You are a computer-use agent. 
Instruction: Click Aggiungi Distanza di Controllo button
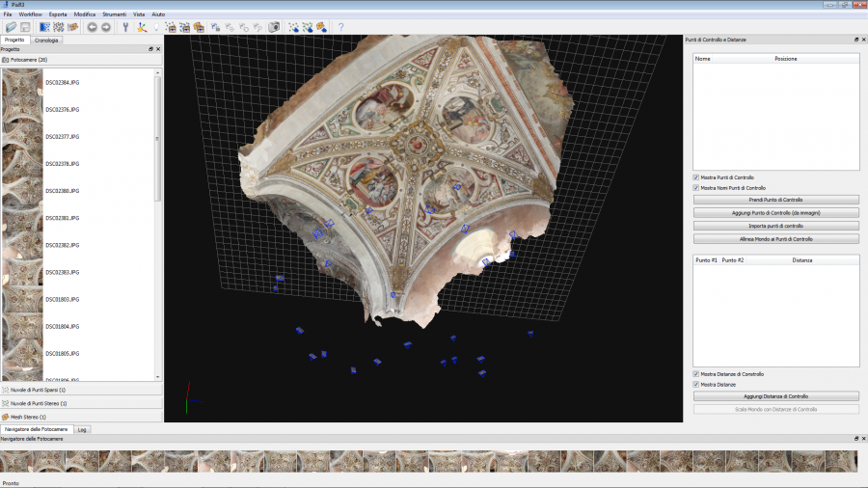tap(776, 396)
